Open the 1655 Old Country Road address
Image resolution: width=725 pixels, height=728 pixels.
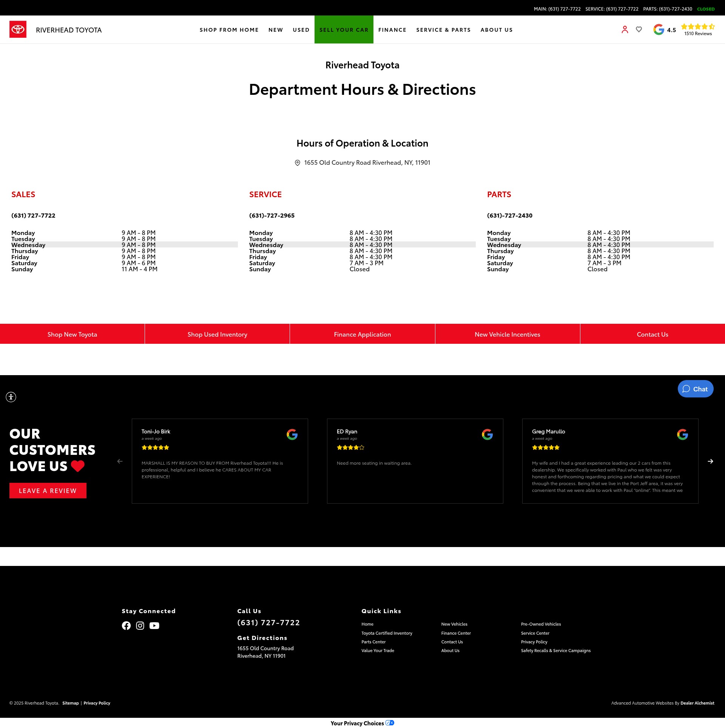[x=367, y=163]
